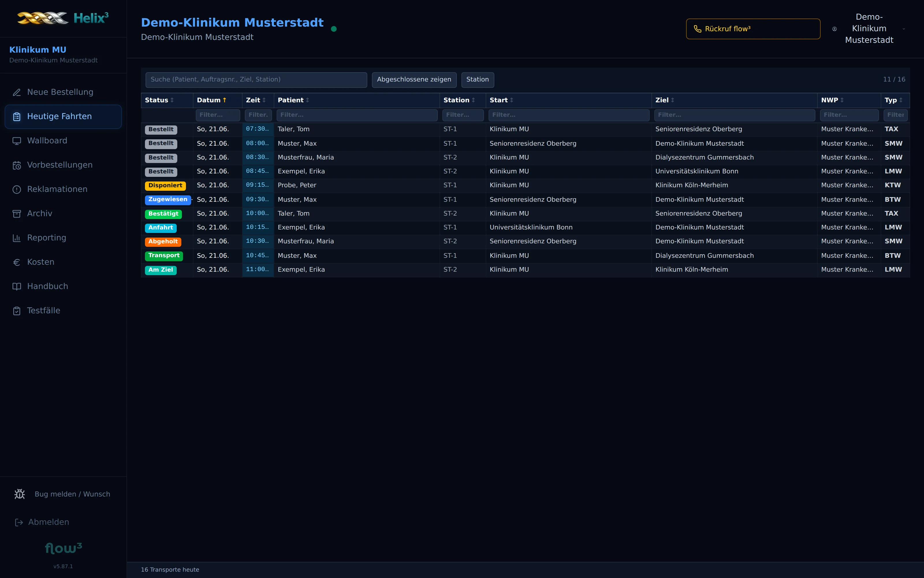This screenshot has height=578, width=924.
Task: Open Vorbestellungen from the sidebar
Action: 63,165
